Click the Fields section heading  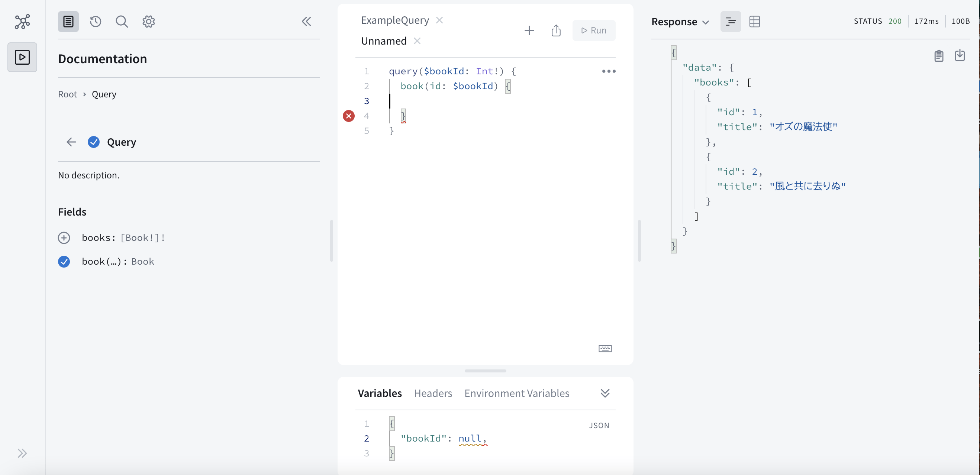[72, 212]
